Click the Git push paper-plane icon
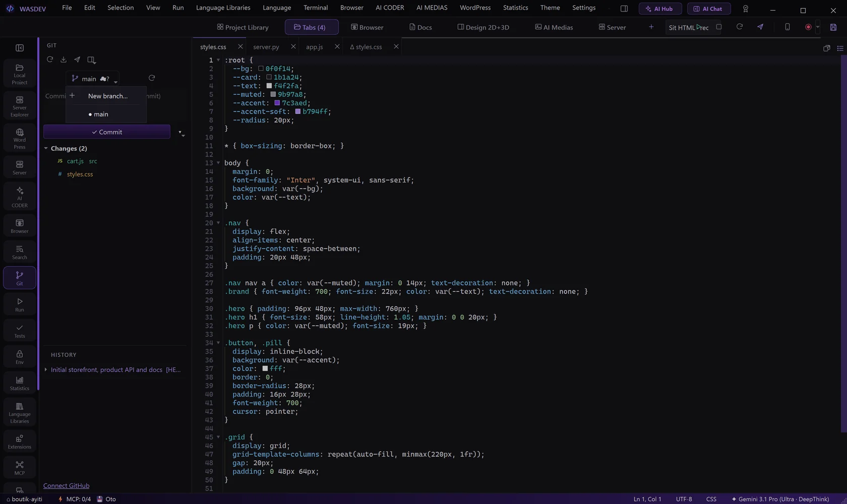Screen dimensions: 847x504 [77, 59]
